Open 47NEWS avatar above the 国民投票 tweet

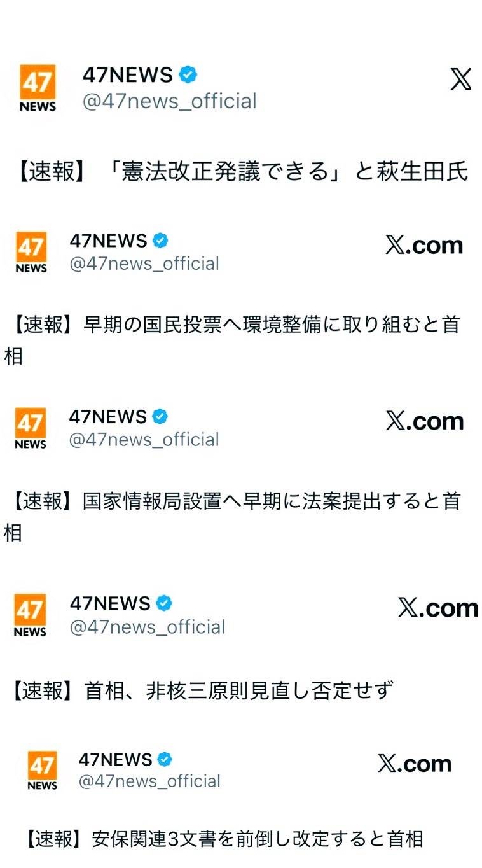(31, 253)
